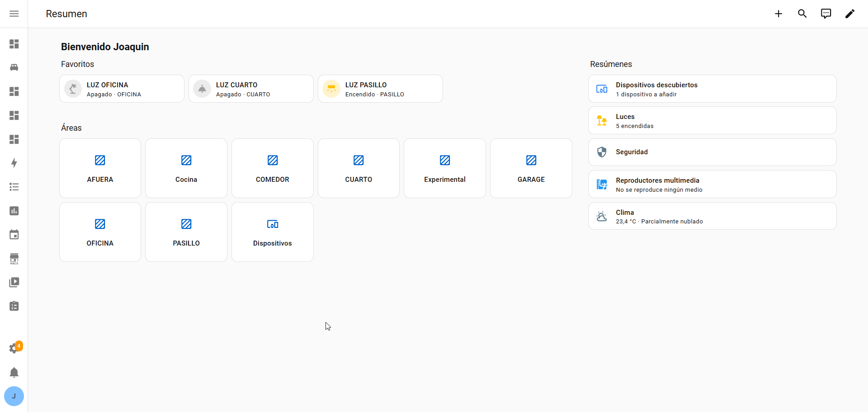This screenshot has width=868, height=412.
Task: Turn off the LUZ PASILLO light icon
Action: 331,89
